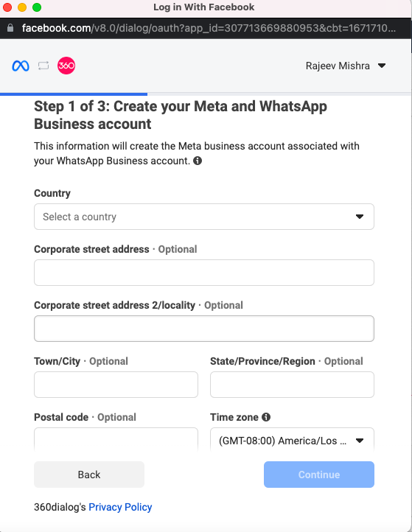Open the 360dialog Privacy Policy link
The width and height of the screenshot is (412, 532).
[x=120, y=507]
